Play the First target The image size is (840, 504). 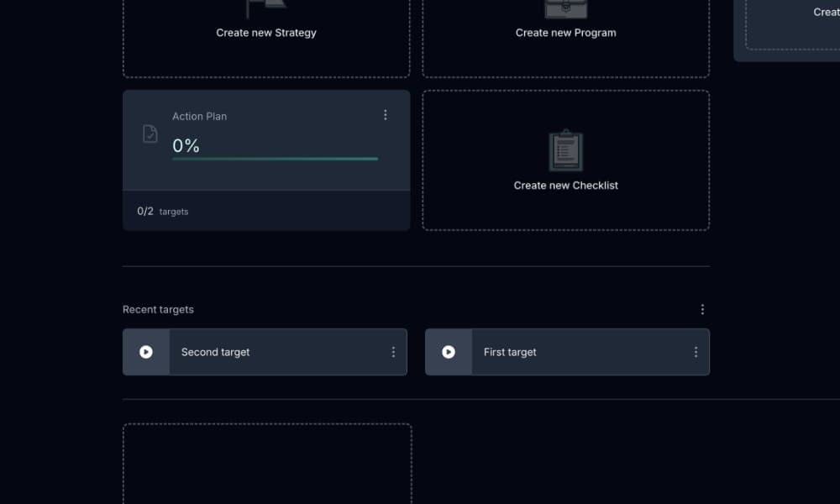[449, 352]
